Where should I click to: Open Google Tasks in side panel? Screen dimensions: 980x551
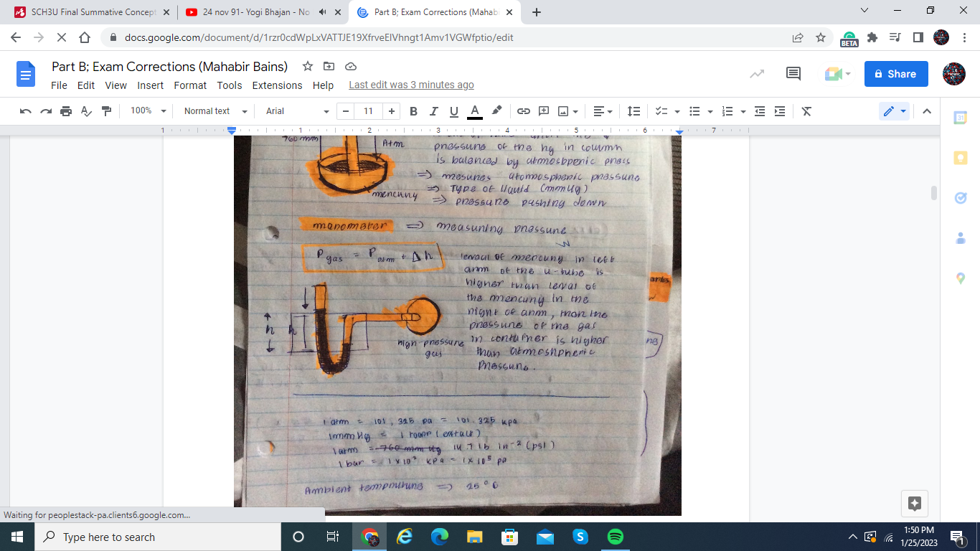pyautogui.click(x=961, y=198)
